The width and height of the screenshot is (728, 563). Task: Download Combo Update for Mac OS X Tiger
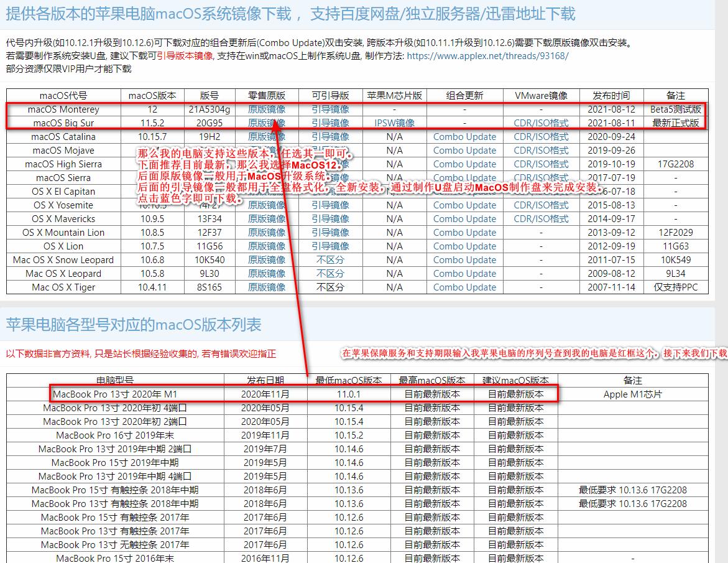464,287
